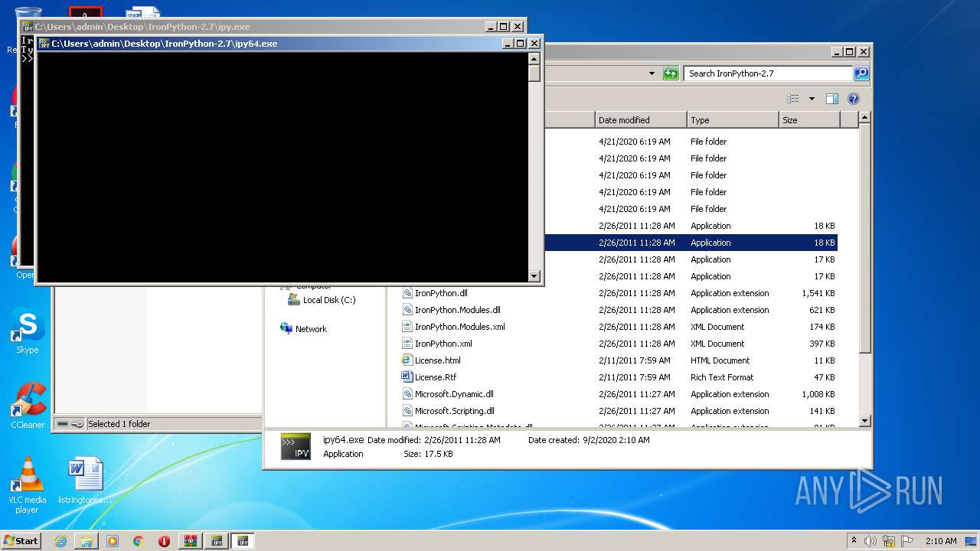Click the ipy.exe console system menu icon

(28, 27)
